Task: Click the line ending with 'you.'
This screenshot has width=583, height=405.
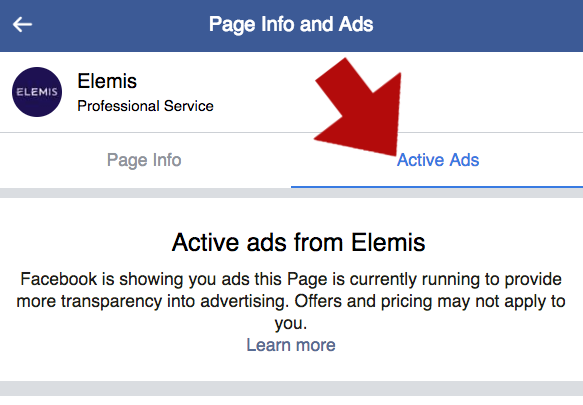Action: pos(291,323)
